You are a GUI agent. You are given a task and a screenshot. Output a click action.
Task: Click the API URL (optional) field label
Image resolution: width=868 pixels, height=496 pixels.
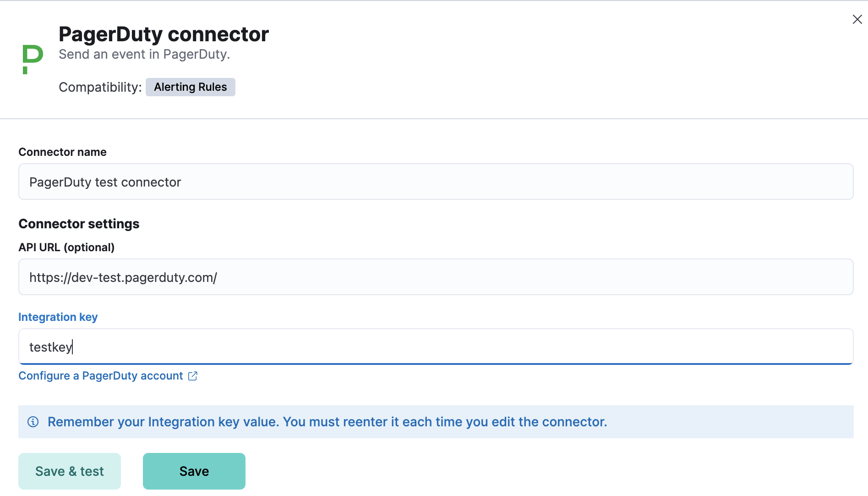tap(66, 247)
